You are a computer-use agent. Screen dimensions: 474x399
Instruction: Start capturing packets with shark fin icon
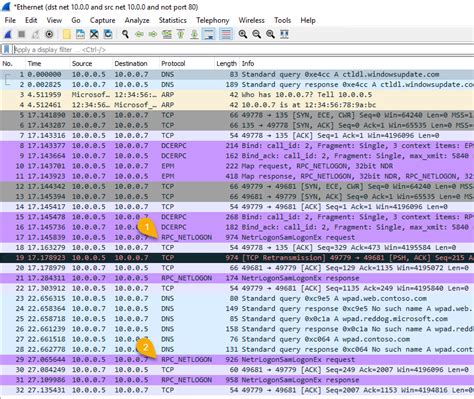[8, 34]
